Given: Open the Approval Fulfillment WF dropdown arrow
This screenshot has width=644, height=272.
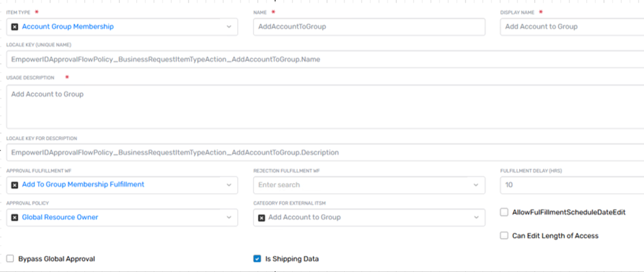Looking at the screenshot, I should coord(229,185).
